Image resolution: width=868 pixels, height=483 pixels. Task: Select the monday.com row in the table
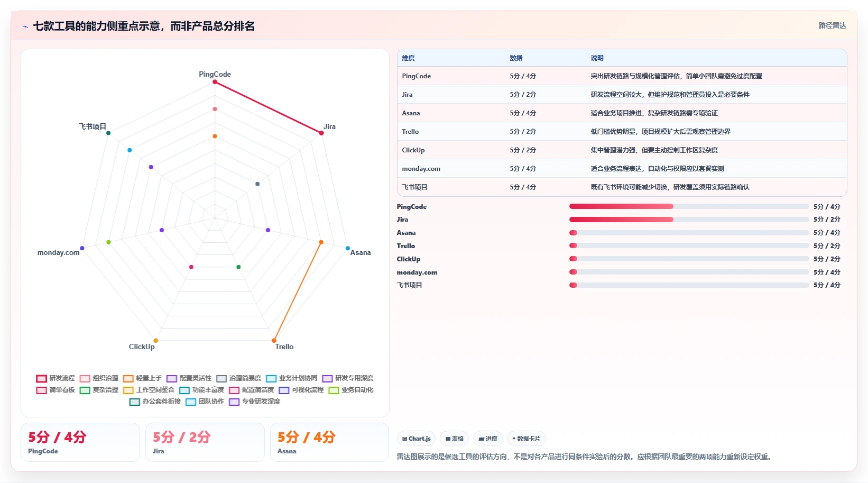(x=622, y=169)
